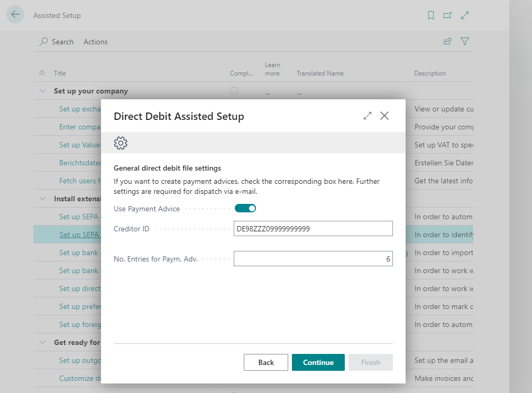Collapse the Set up your company group

pyautogui.click(x=42, y=90)
